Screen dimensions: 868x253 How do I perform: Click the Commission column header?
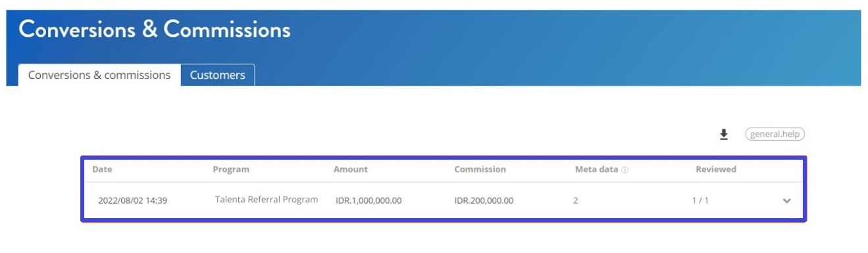pos(480,169)
